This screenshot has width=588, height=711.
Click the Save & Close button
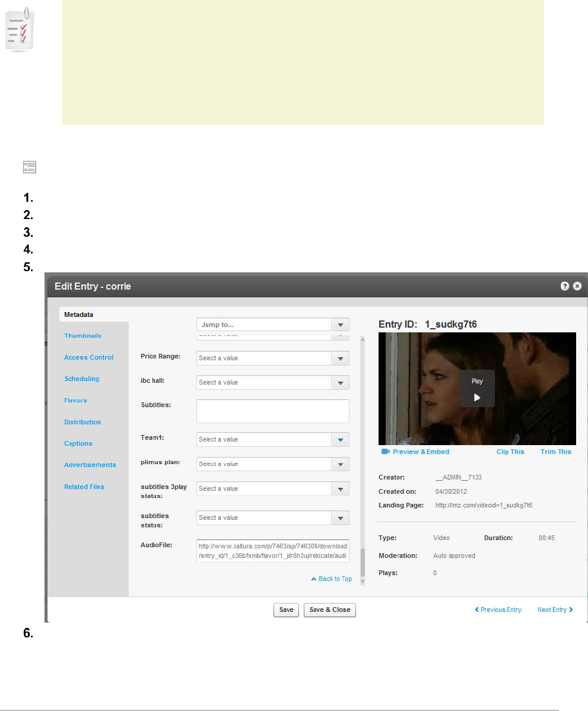click(x=329, y=610)
